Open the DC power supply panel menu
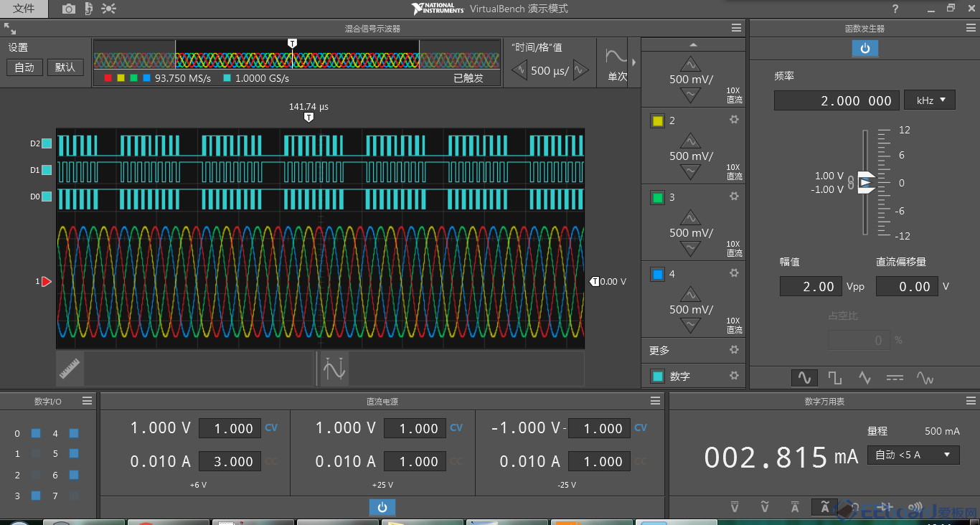 (x=655, y=401)
